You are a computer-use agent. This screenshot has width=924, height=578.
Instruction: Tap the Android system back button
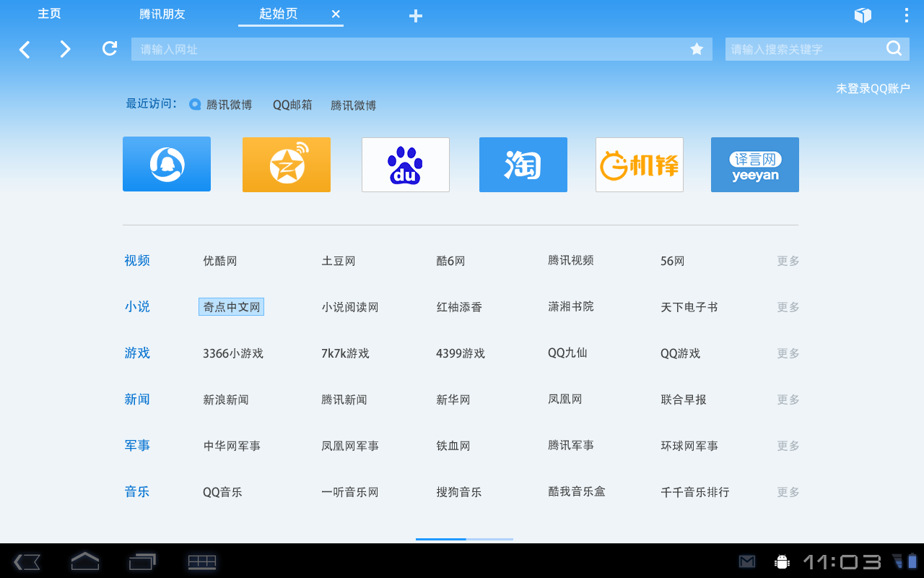click(27, 561)
